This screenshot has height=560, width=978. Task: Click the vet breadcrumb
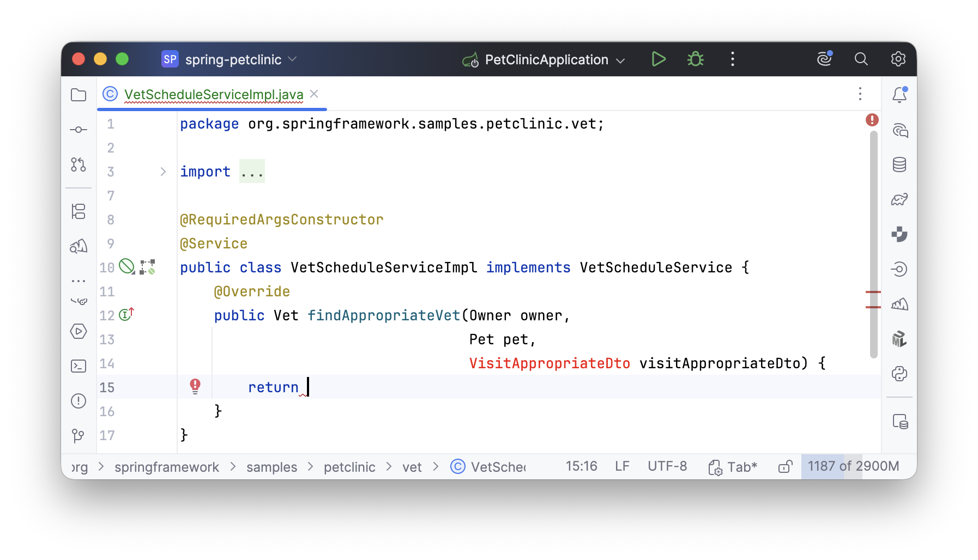pyautogui.click(x=412, y=467)
